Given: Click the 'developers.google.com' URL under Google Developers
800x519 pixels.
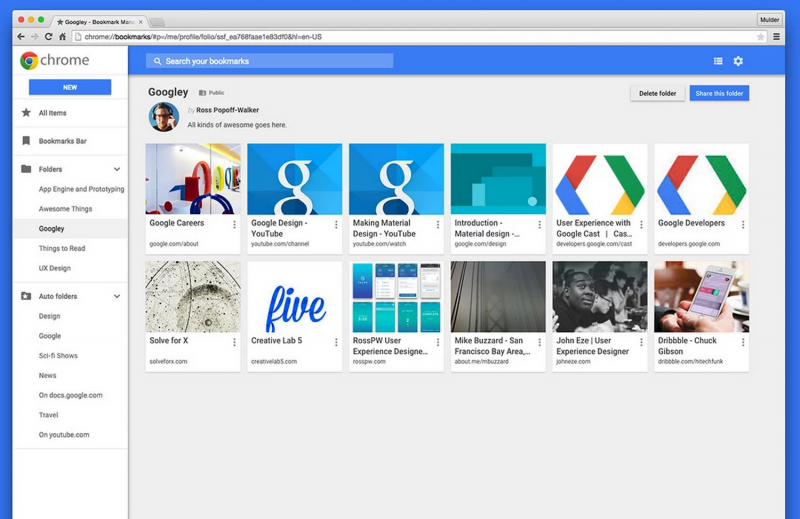Looking at the screenshot, I should coord(689,244).
